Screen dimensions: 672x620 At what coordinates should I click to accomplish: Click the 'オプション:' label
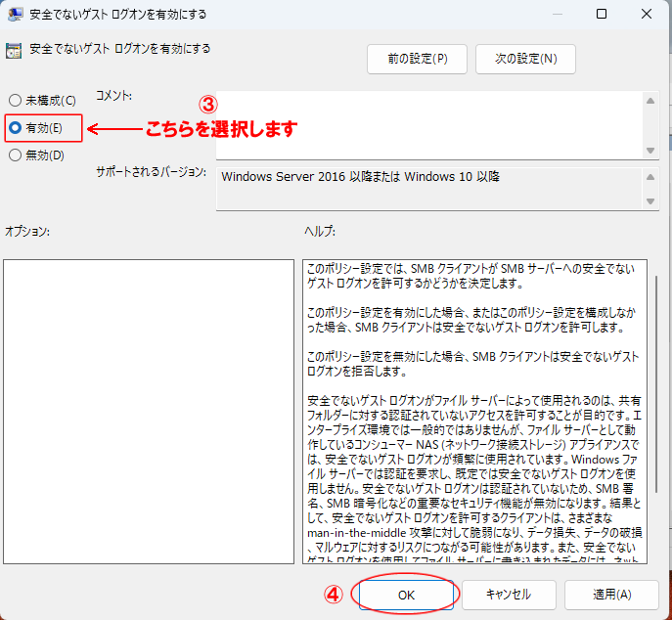27,232
